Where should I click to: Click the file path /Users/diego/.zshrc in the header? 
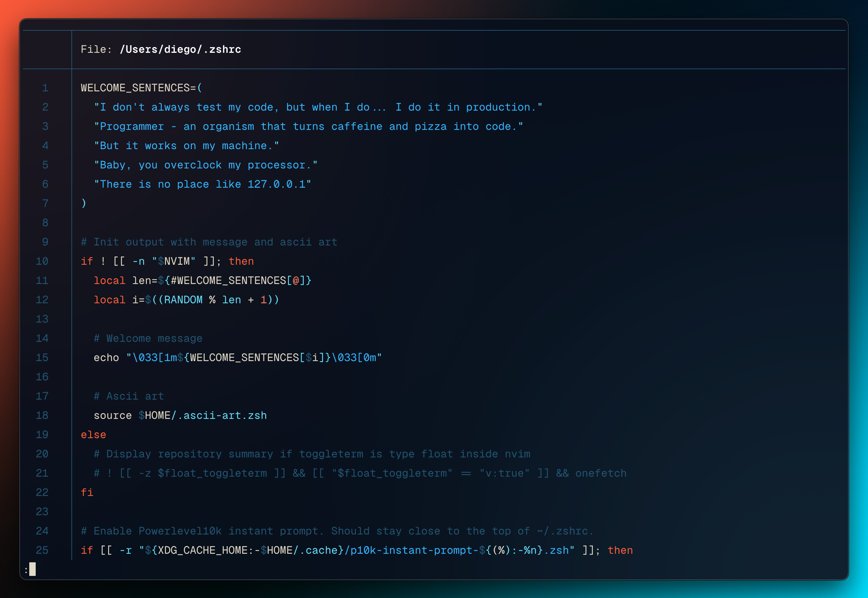click(180, 50)
